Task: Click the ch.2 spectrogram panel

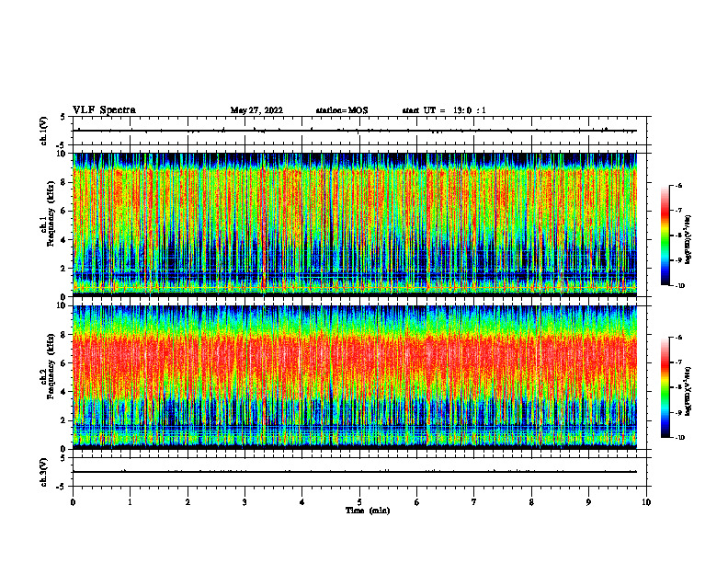Action: [355, 377]
